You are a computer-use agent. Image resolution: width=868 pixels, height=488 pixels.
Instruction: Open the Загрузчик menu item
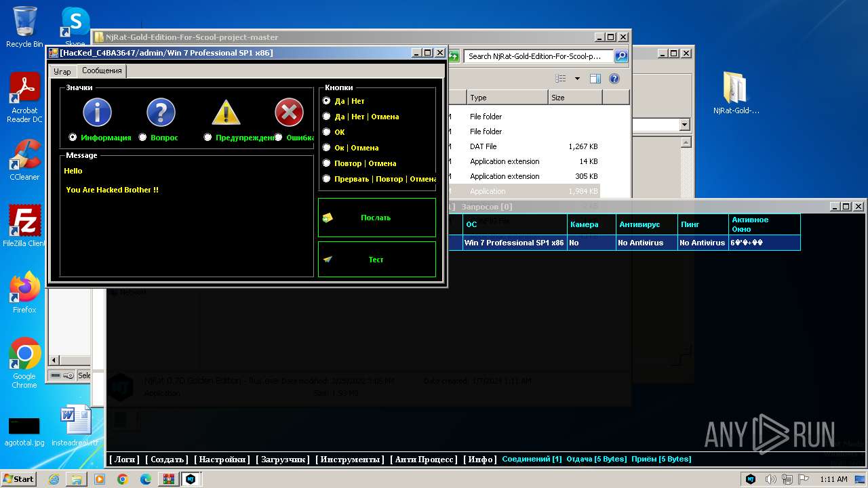pos(283,459)
